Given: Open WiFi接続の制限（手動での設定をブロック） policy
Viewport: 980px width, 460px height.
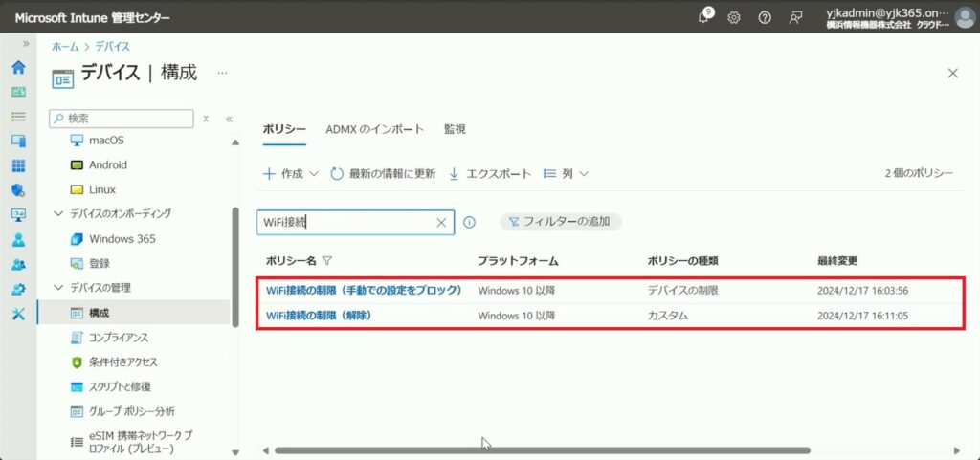Looking at the screenshot, I should 364,290.
